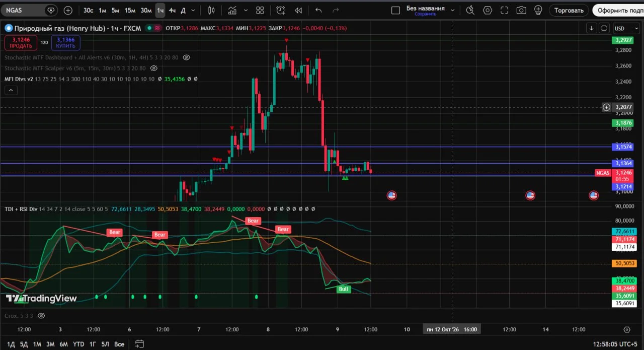Open go-to-date calendar icon
The height and width of the screenshot is (350, 644).
[x=139, y=344]
